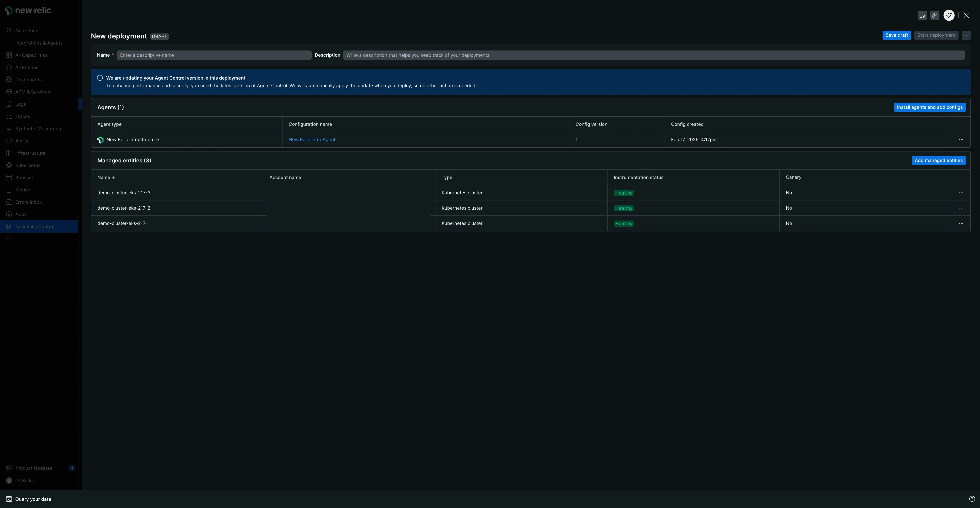The height and width of the screenshot is (508, 980).
Task: Open the row actions for New Relic Infra Agent
Action: pos(961,140)
